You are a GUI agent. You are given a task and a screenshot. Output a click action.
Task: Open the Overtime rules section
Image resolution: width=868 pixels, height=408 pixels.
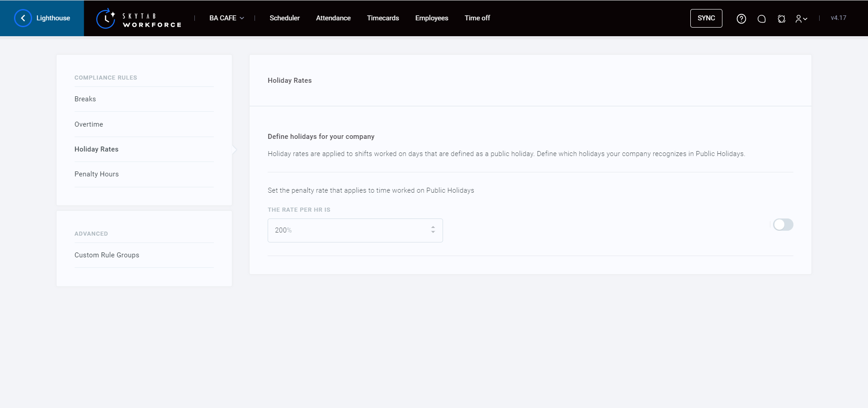coord(89,124)
